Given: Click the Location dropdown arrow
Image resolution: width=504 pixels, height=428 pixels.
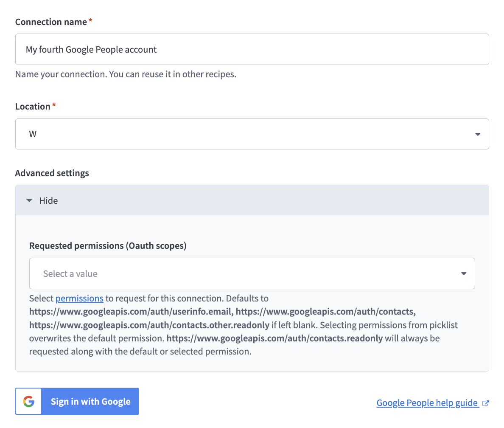Looking at the screenshot, I should (x=478, y=134).
